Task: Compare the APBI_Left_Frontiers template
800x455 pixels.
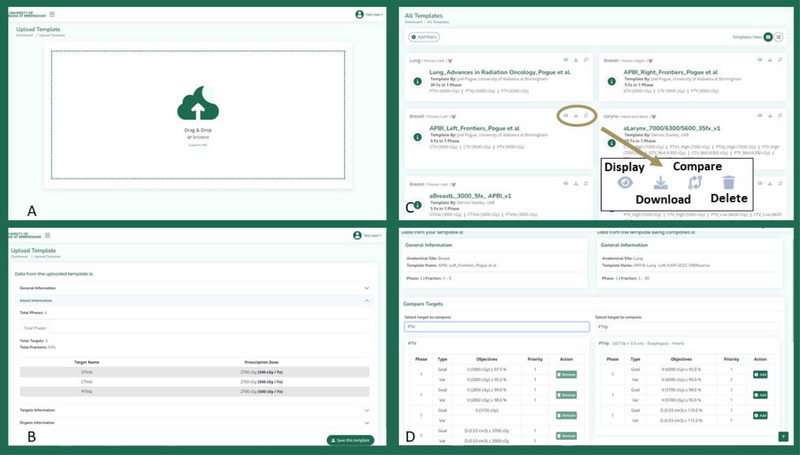Action: point(586,116)
